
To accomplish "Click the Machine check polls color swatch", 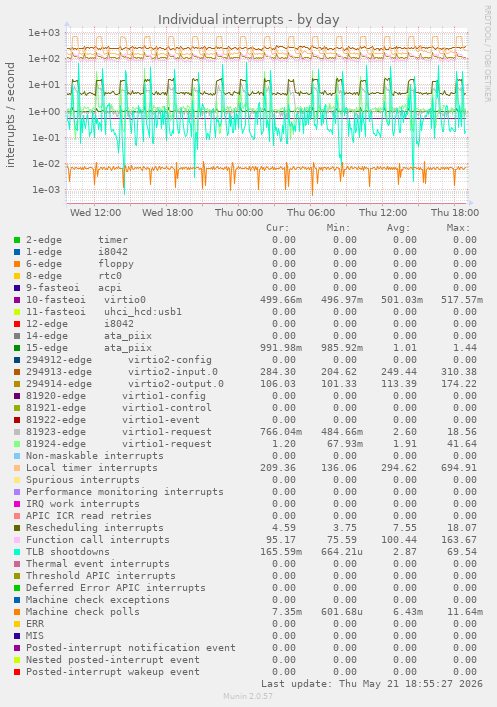I will 17,612.
